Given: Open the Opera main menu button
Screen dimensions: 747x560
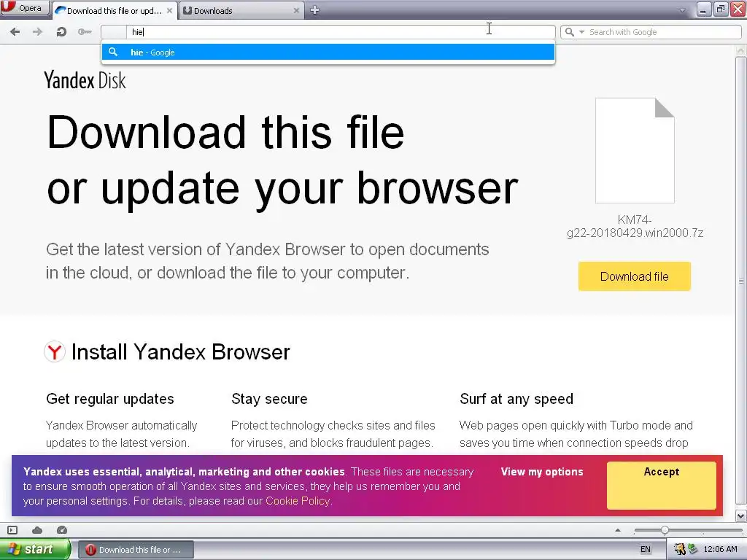Looking at the screenshot, I should 24,8.
